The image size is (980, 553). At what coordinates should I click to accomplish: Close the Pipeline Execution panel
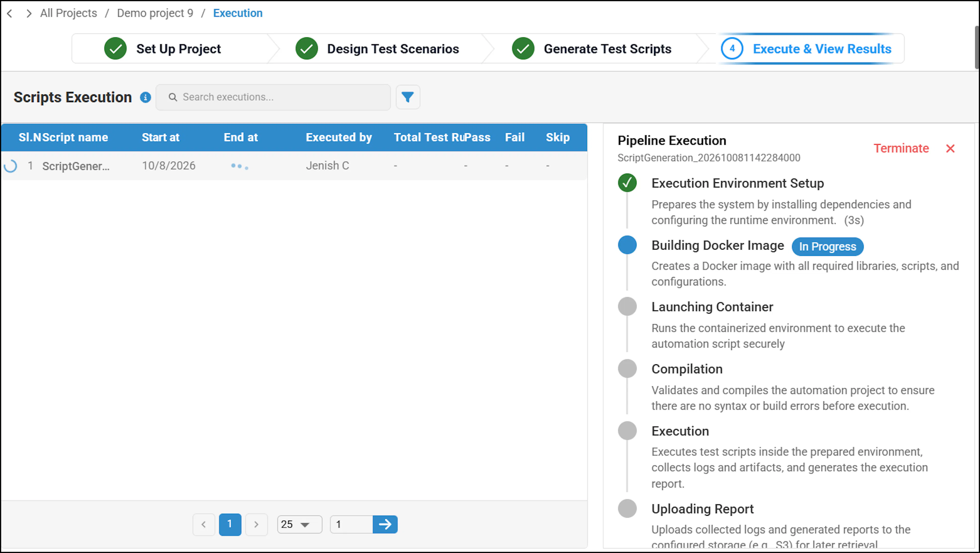click(x=950, y=148)
